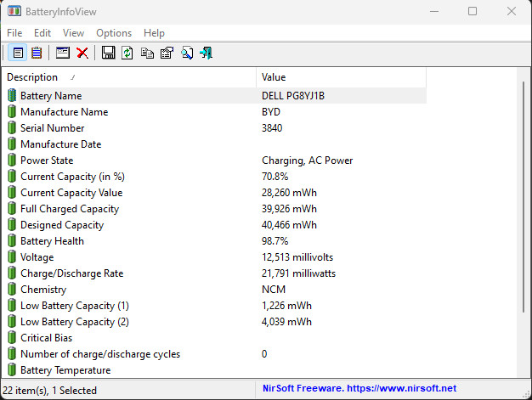
Task: Click the battery icon beside Chemistry
Action: 12,289
